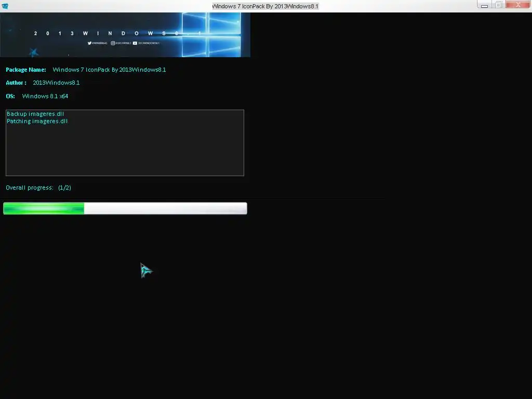The image size is (532, 399).
Task: Click the OS value 'Windows 8.1 x64'
Action: [x=45, y=96]
